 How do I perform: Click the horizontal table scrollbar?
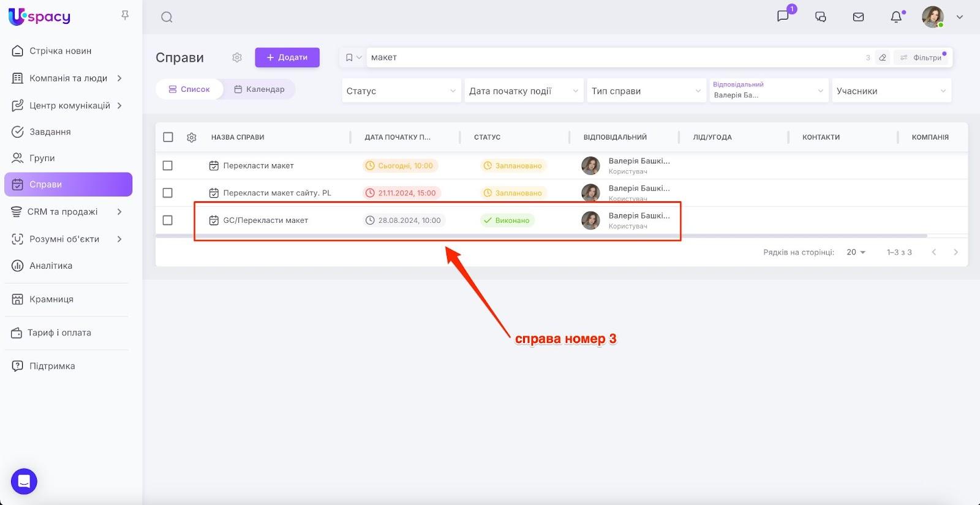(x=541, y=236)
